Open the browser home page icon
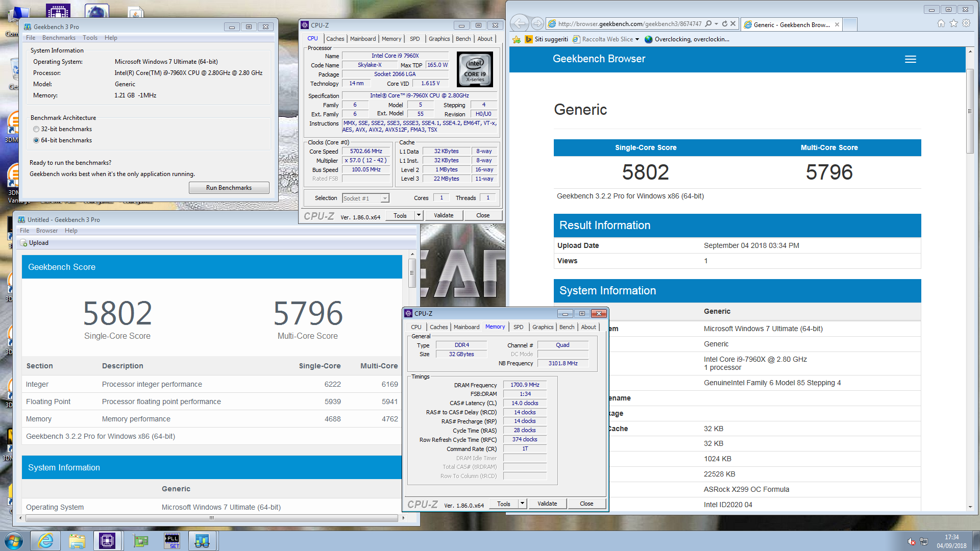Image resolution: width=980 pixels, height=551 pixels. click(941, 23)
